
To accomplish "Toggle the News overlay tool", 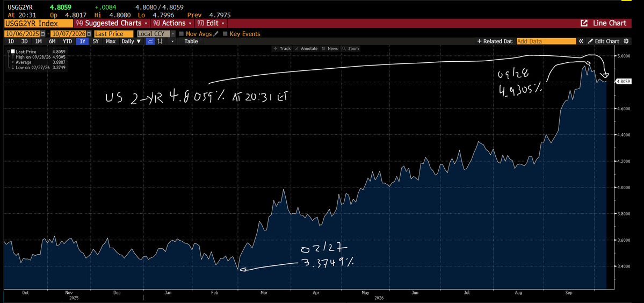I will coord(330,48).
